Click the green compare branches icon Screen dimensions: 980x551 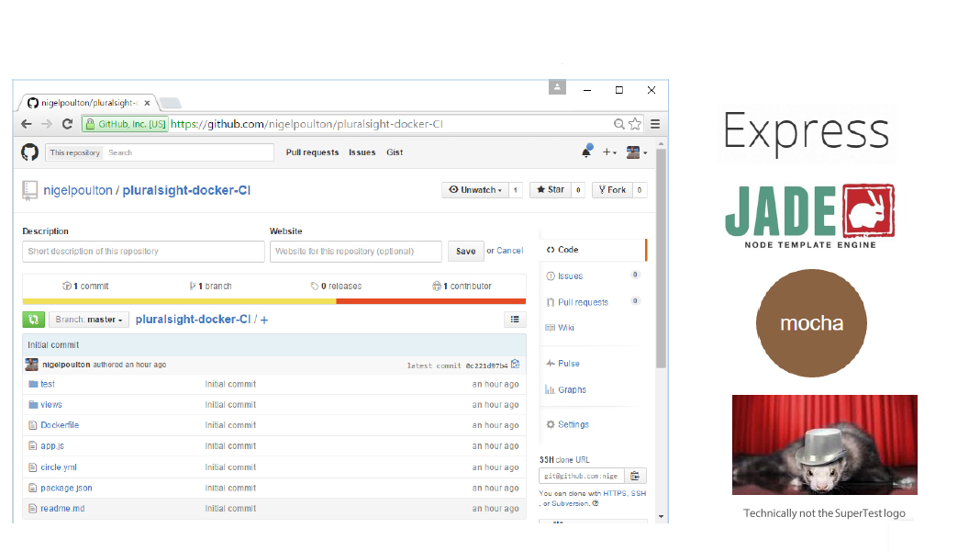[x=33, y=320]
